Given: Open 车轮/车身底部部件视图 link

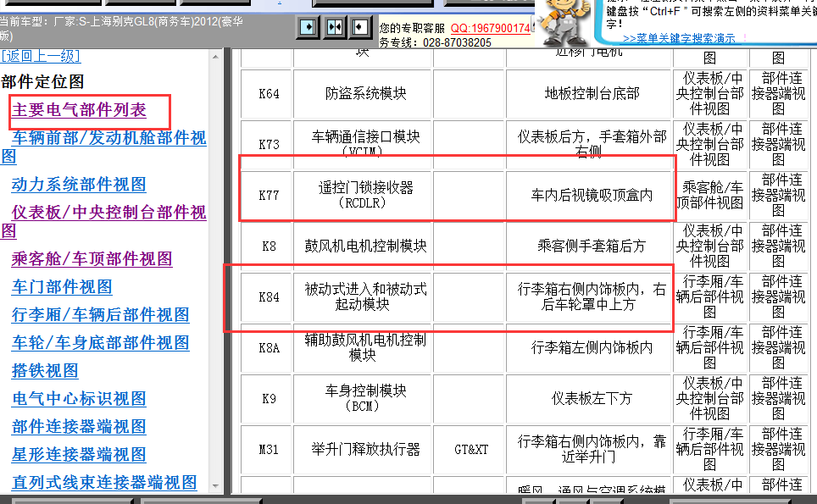Looking at the screenshot, I should coord(100,342).
